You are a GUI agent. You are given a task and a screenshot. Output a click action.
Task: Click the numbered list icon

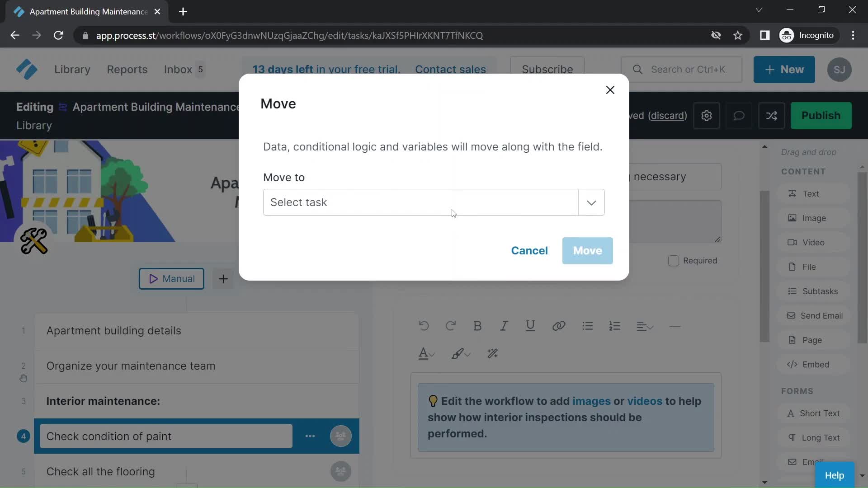click(x=615, y=327)
